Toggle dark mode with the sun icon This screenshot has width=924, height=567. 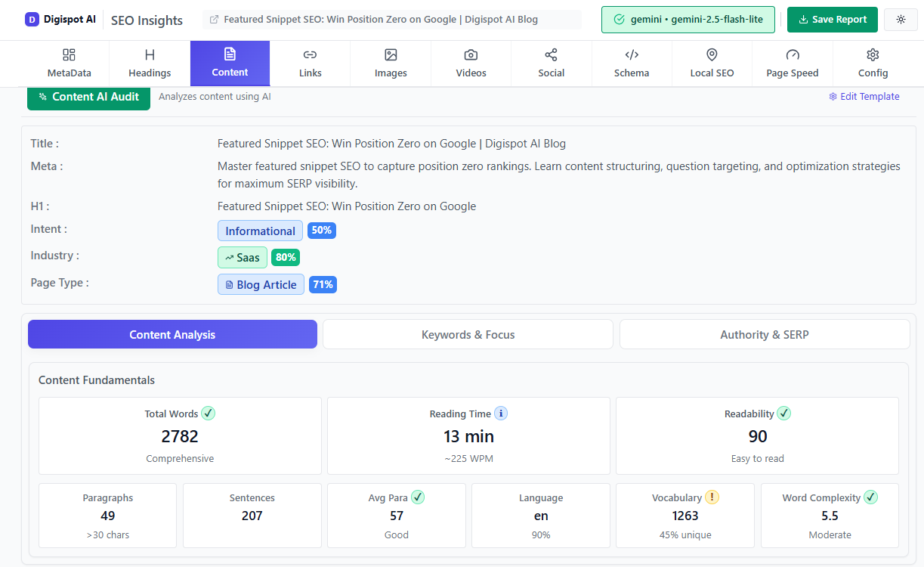[x=901, y=20]
